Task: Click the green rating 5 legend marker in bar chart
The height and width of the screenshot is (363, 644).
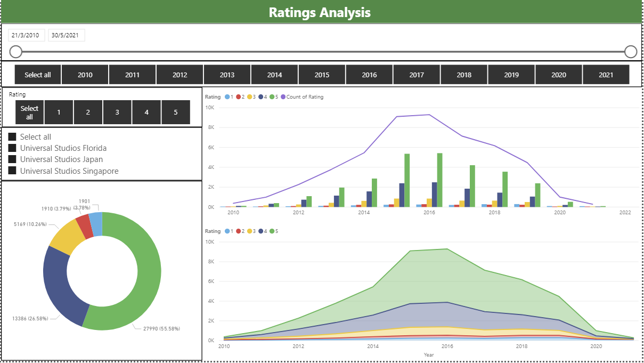Action: click(272, 97)
